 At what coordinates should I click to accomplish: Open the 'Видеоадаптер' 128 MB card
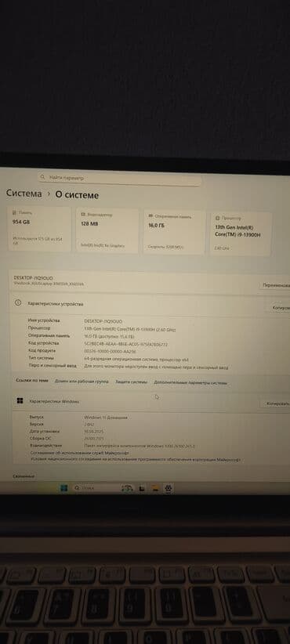(x=107, y=230)
